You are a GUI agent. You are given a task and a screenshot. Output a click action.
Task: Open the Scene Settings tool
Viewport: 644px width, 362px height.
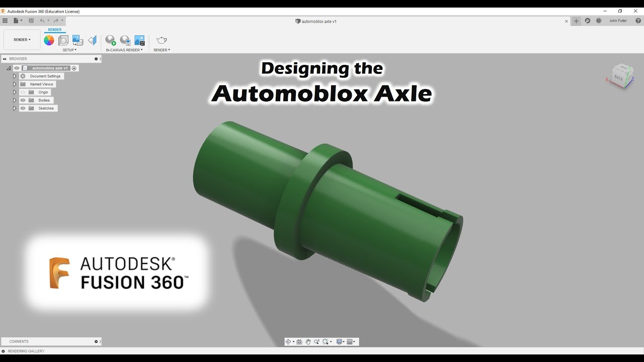coord(63,41)
